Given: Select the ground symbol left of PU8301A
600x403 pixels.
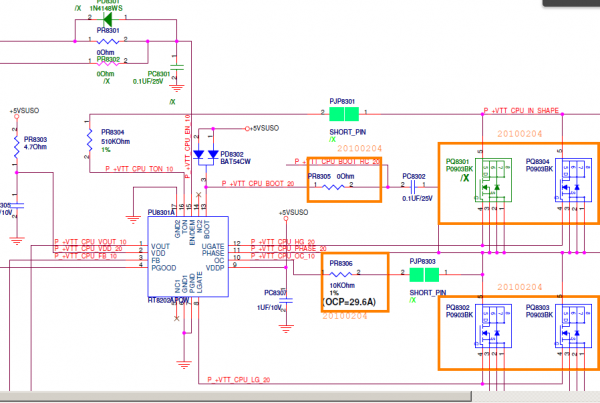Looking at the screenshot, I should [x=133, y=220].
